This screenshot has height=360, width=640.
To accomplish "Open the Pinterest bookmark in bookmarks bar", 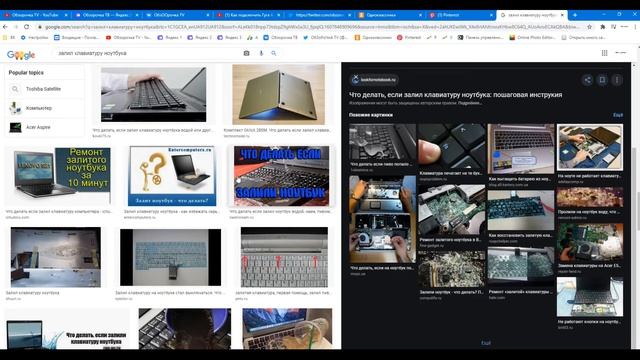I will (409, 37).
